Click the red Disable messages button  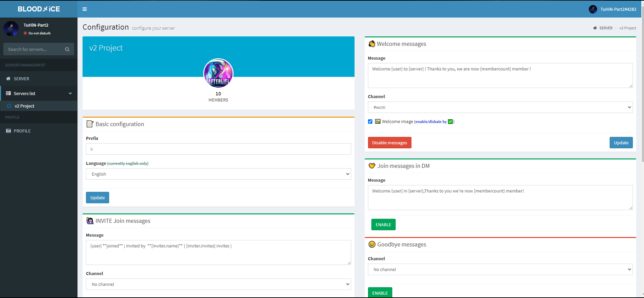(x=390, y=143)
